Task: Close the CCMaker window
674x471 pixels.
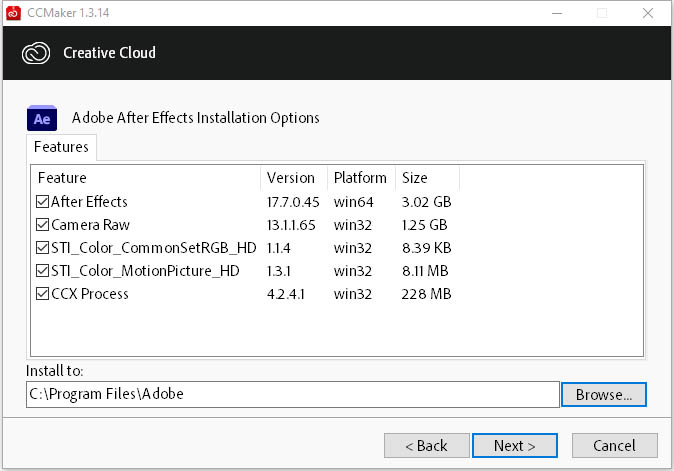Action: click(649, 12)
